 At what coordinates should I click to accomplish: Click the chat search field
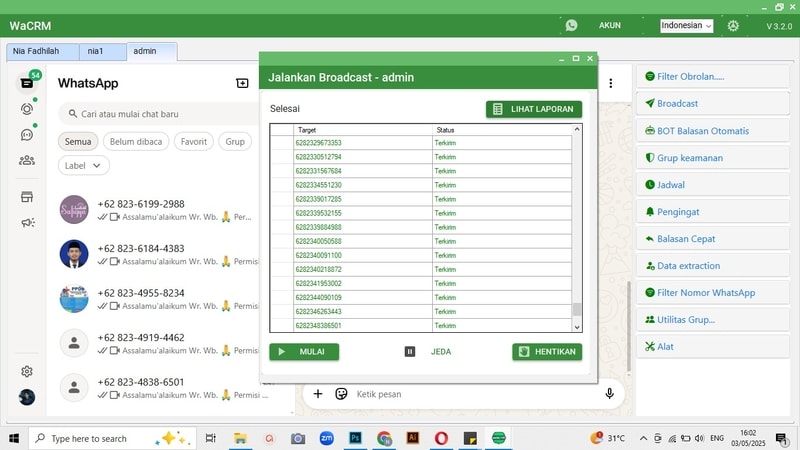(161, 114)
